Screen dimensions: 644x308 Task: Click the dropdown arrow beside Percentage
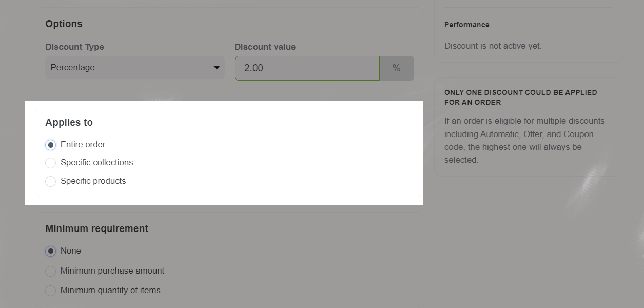pyautogui.click(x=217, y=68)
